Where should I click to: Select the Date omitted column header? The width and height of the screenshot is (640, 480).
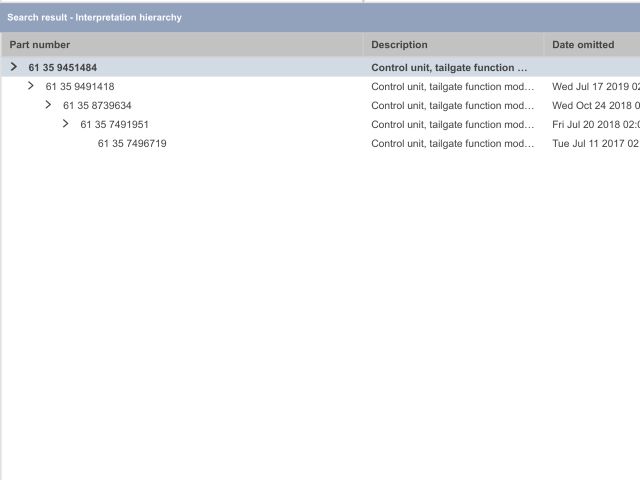coord(583,45)
